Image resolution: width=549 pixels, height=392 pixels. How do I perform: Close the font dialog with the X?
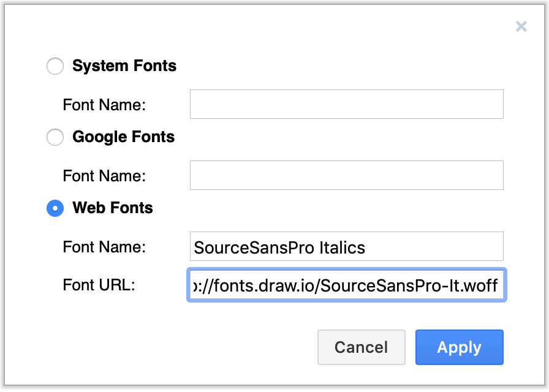[521, 26]
